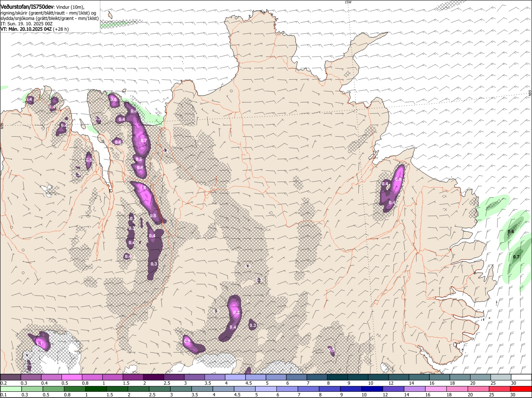Viewport: 532px width, 398px height.
Task: Click the small island north of the title box
Action: click(x=111, y=15)
